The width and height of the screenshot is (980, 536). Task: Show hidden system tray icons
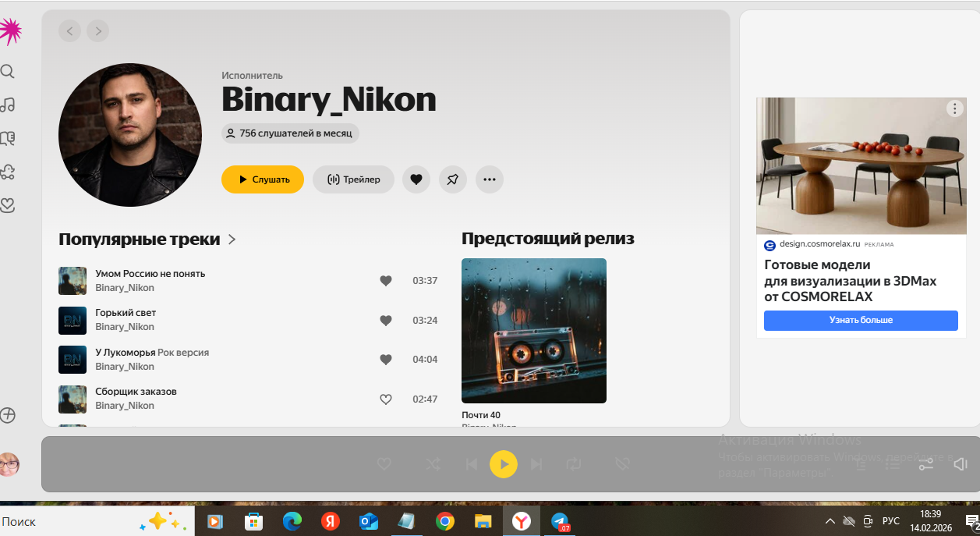pos(830,521)
